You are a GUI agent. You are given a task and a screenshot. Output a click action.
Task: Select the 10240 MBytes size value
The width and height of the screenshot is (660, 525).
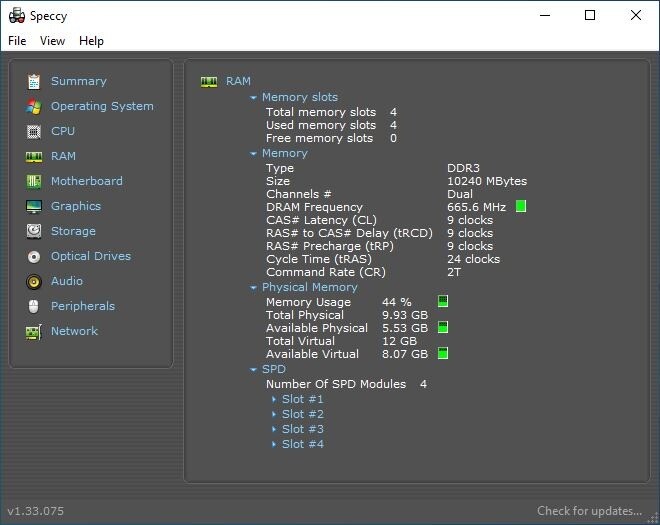pyautogui.click(x=487, y=181)
